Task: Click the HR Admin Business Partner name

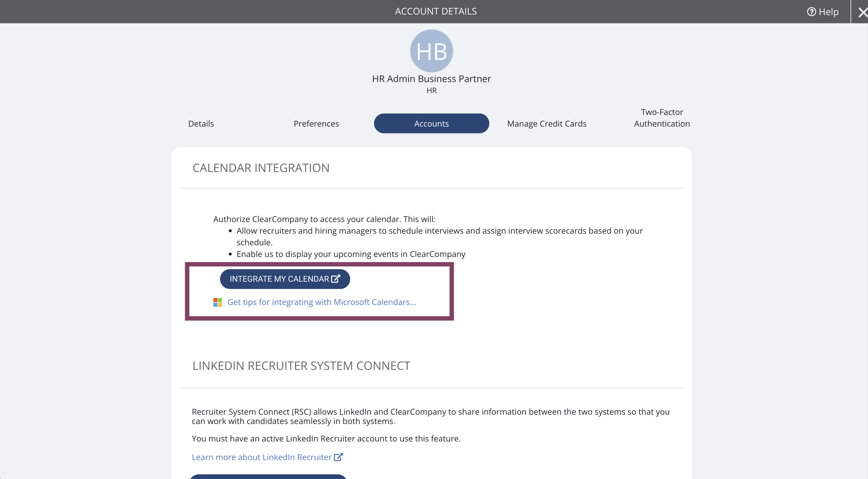Action: click(x=431, y=79)
